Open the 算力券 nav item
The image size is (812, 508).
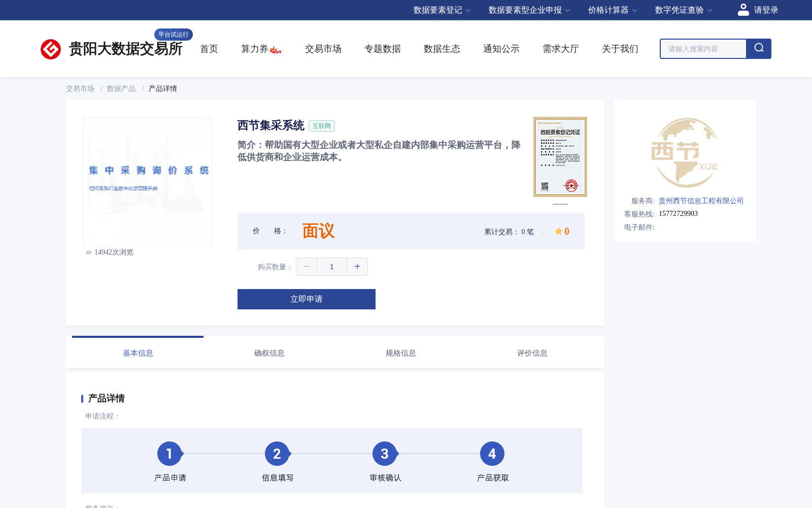(x=255, y=49)
